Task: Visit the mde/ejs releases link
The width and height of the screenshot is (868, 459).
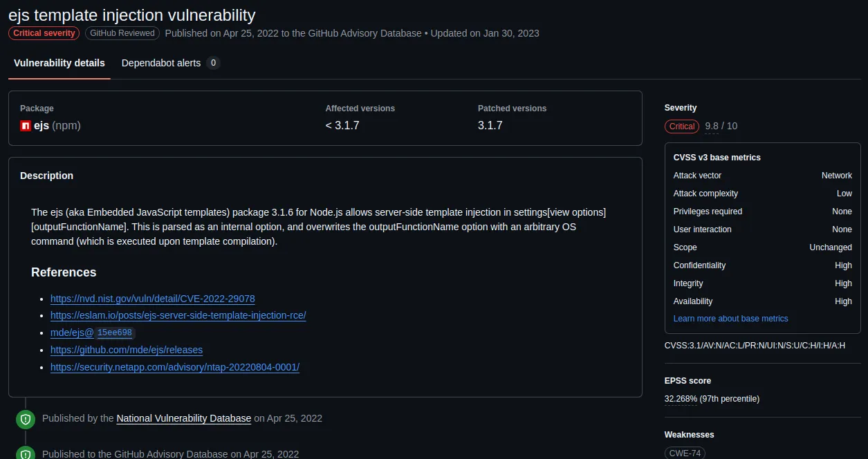Action: [x=127, y=350]
